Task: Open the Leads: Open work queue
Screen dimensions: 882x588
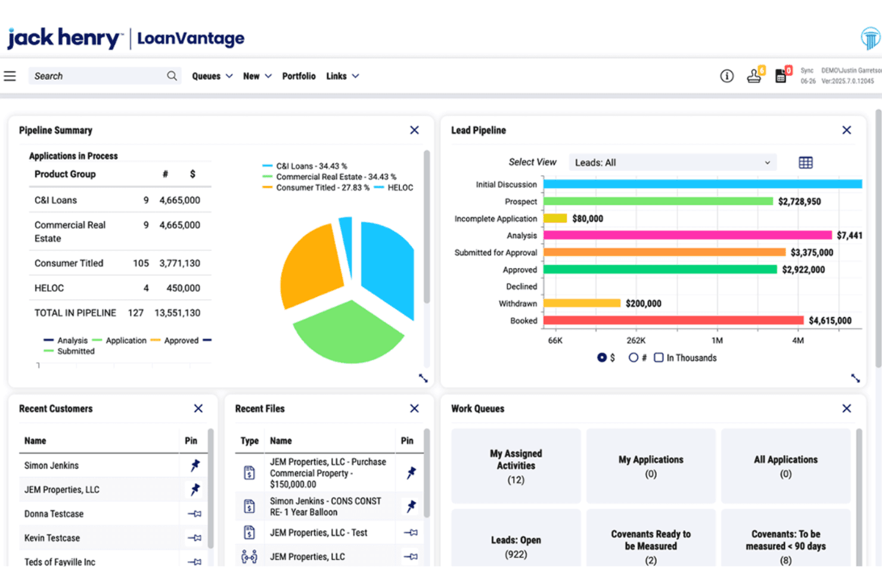Action: tap(516, 538)
